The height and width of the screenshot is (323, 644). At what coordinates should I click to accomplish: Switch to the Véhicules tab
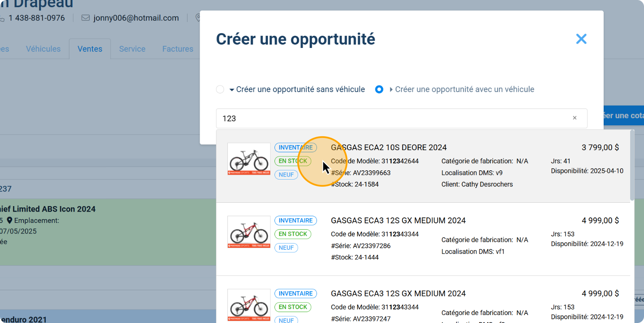click(43, 49)
